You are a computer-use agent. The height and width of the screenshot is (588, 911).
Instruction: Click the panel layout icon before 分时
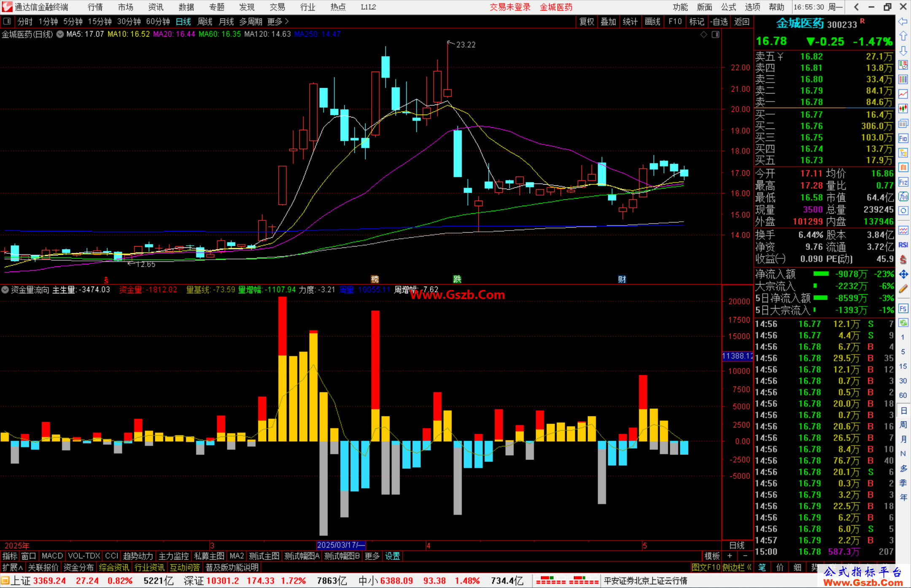[x=7, y=21]
